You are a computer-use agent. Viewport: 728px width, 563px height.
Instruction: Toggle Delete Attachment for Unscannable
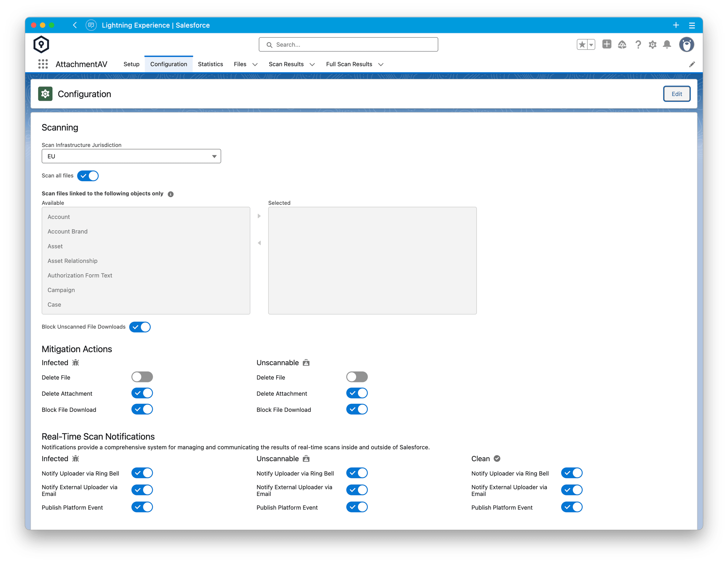point(357,393)
